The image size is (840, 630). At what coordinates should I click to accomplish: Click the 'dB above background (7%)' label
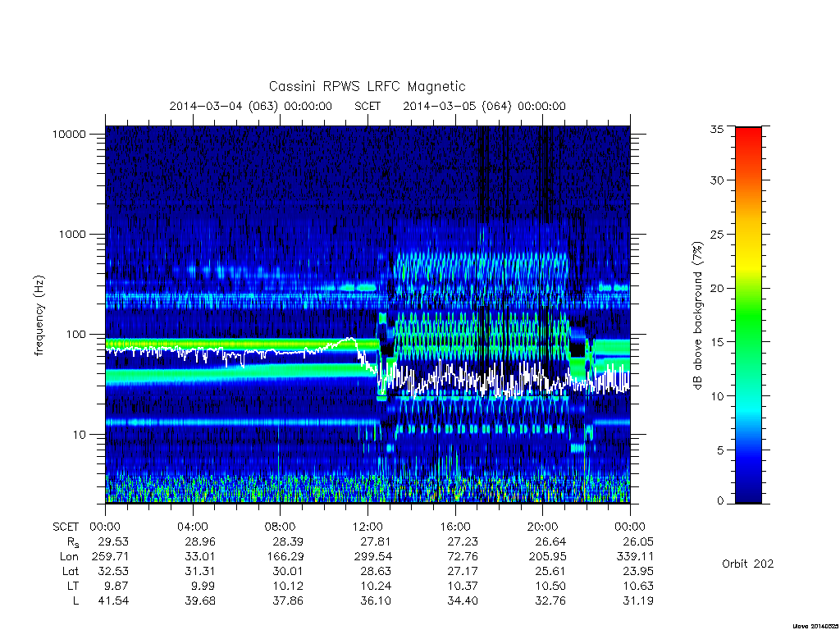tap(697, 316)
